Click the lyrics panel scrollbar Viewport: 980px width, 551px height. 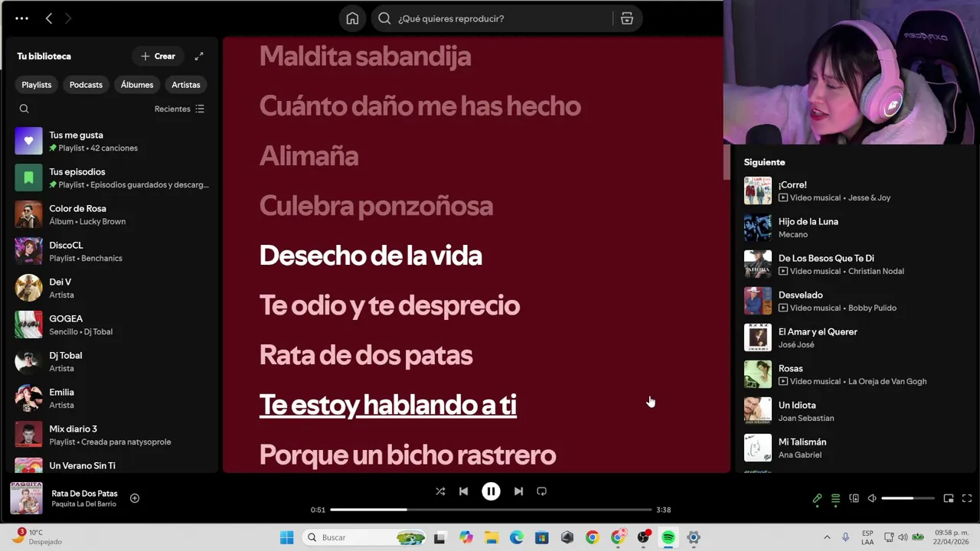coord(727,161)
